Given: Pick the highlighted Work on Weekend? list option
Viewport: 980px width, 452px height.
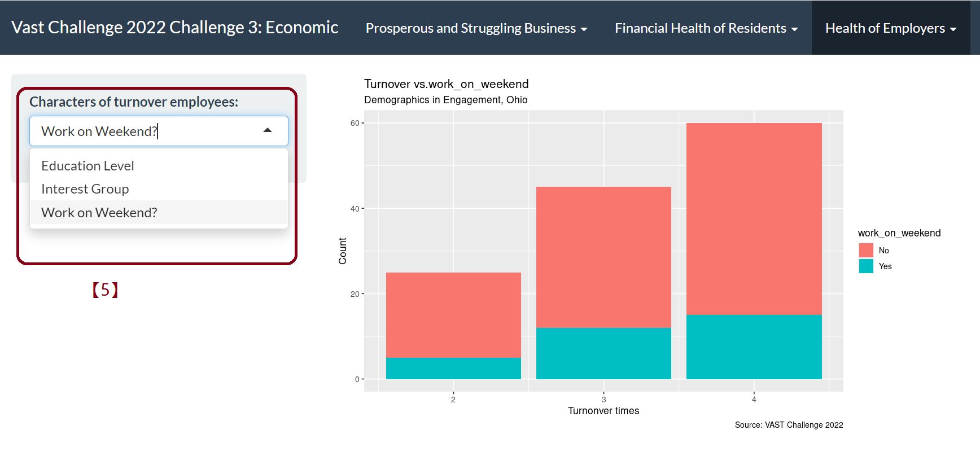Looking at the screenshot, I should coord(99,213).
